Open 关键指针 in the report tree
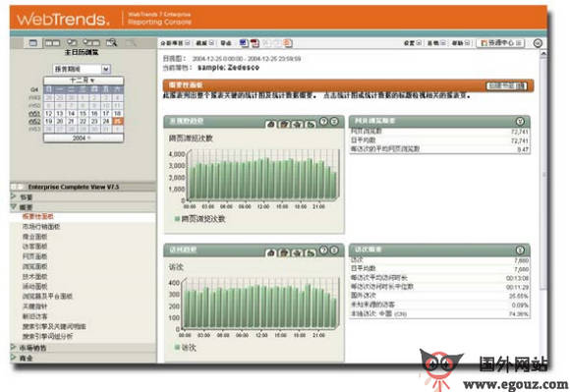570x392 pixels. 35,307
